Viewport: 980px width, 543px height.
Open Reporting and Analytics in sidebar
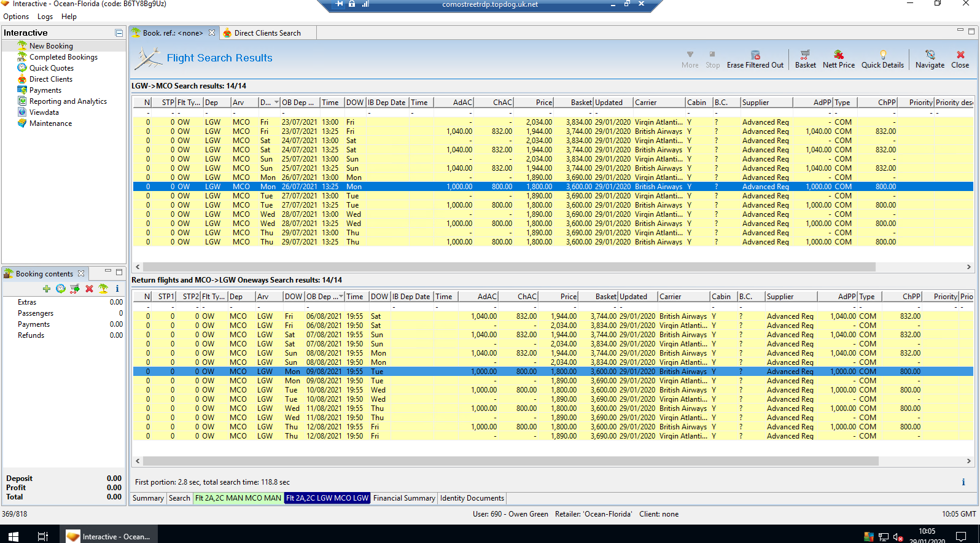coord(68,101)
